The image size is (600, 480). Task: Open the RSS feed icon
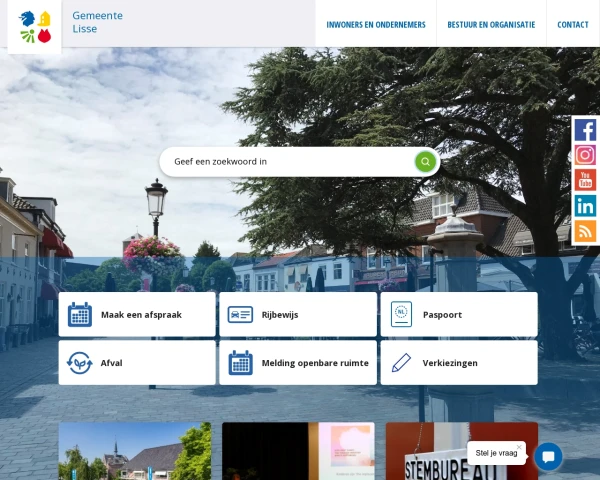tap(585, 231)
